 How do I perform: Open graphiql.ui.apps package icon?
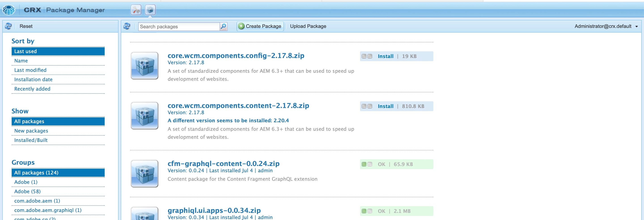pyautogui.click(x=144, y=214)
